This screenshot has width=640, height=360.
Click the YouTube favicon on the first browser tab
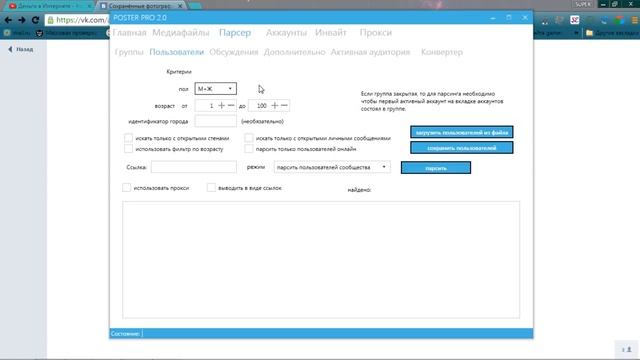point(13,6)
